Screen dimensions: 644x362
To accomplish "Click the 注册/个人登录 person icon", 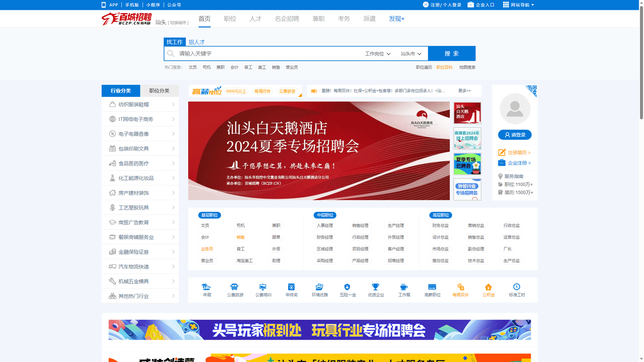I will pyautogui.click(x=426, y=5).
